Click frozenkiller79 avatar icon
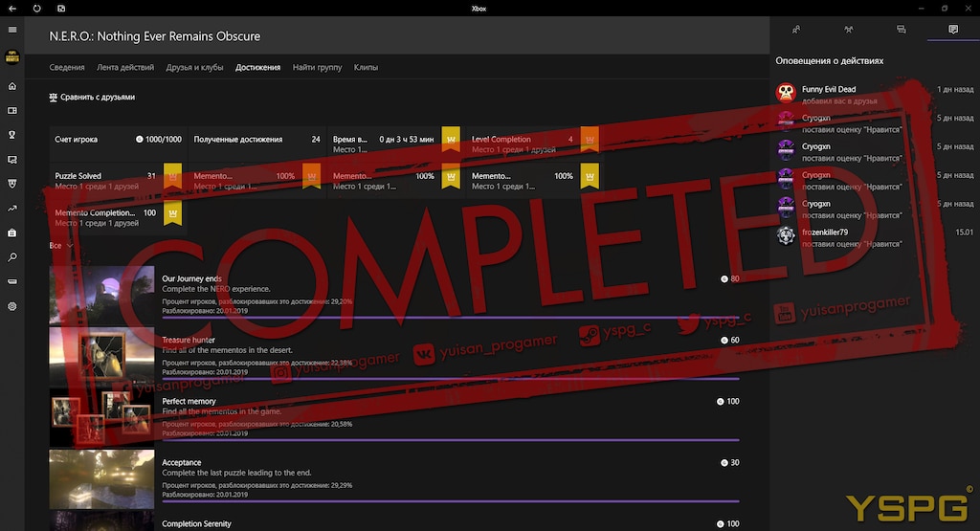Viewport: 980px width, 531px height. pyautogui.click(x=786, y=235)
